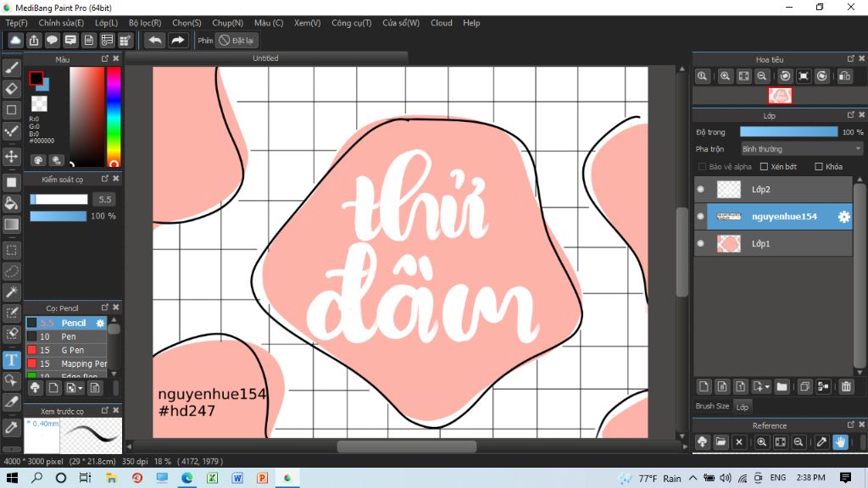Open reference image folder icon
This screenshot has height=488, width=868.
pyautogui.click(x=721, y=442)
